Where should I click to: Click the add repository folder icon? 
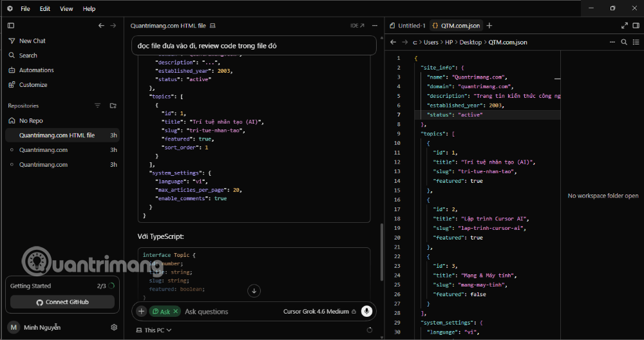pyautogui.click(x=113, y=106)
